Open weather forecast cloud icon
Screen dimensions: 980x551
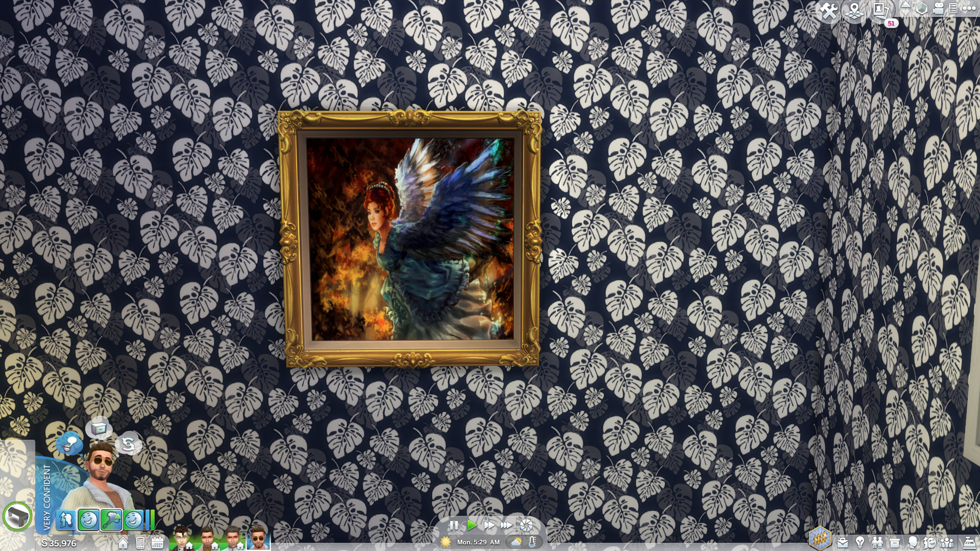517,542
